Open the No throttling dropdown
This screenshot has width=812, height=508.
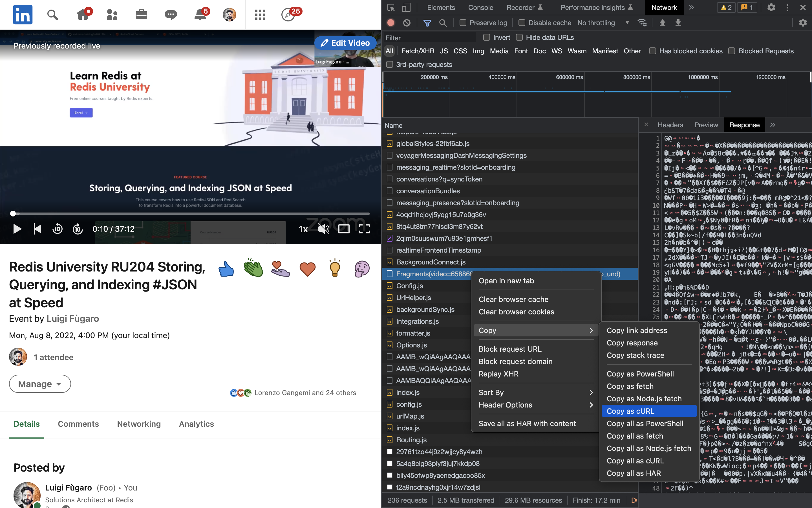[603, 23]
